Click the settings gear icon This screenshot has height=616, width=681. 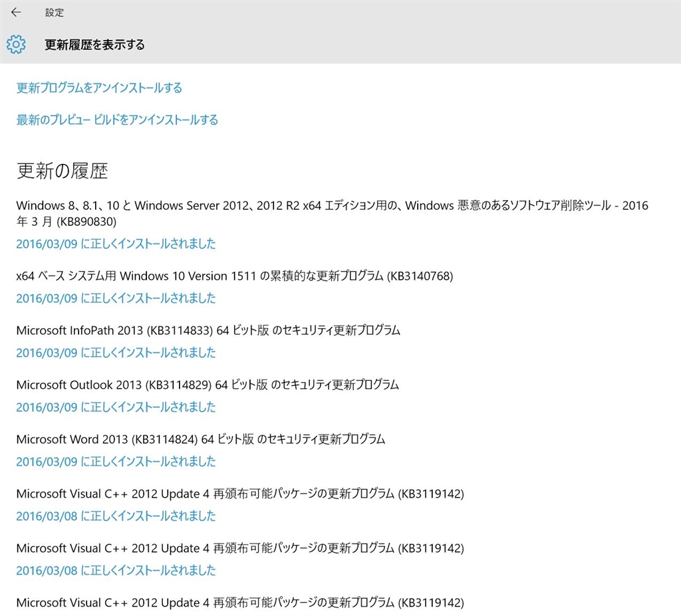click(16, 45)
